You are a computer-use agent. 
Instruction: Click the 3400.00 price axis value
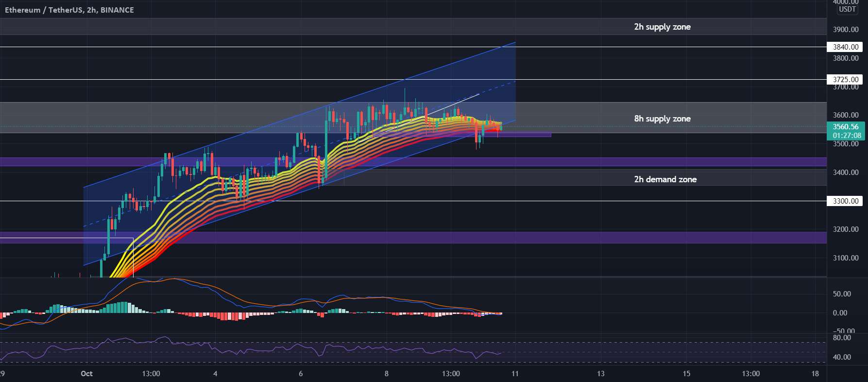click(x=846, y=173)
